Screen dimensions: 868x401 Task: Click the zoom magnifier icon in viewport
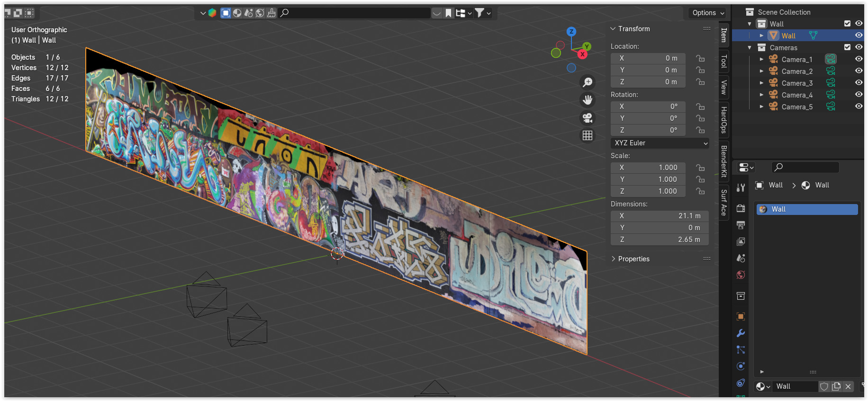pos(588,82)
